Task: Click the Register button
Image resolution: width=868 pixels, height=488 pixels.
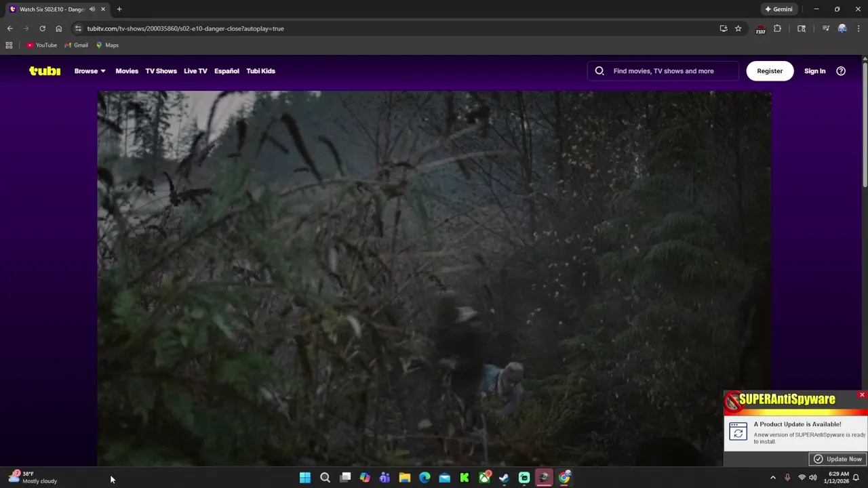Action: [770, 70]
